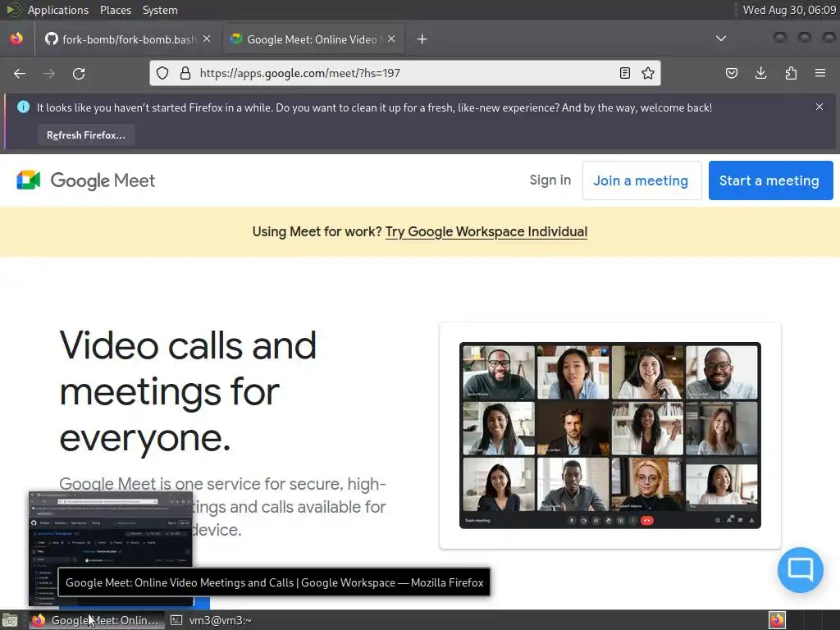The image size is (840, 630).
Task: Switch to the vm3@vm3:~ terminal taskbar item
Action: pos(212,620)
